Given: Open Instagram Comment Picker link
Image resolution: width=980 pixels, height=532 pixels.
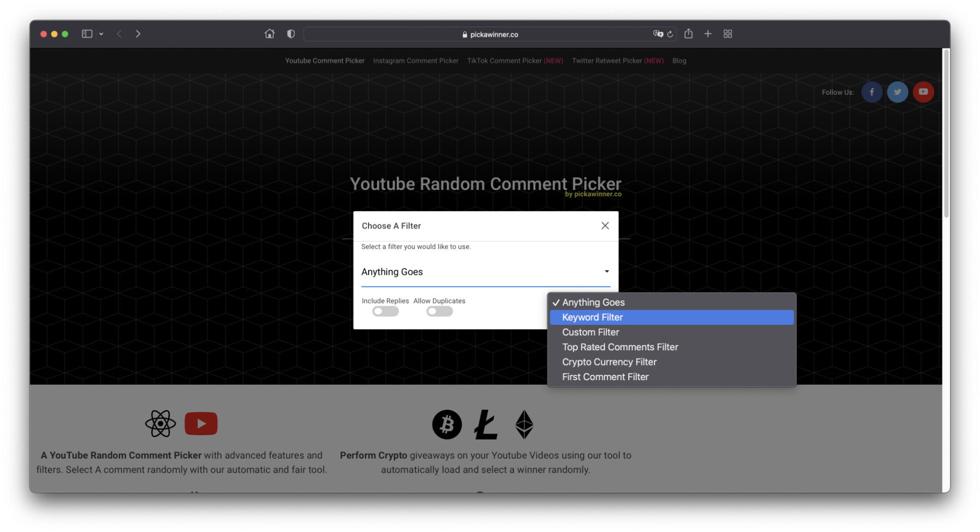Looking at the screenshot, I should tap(415, 61).
